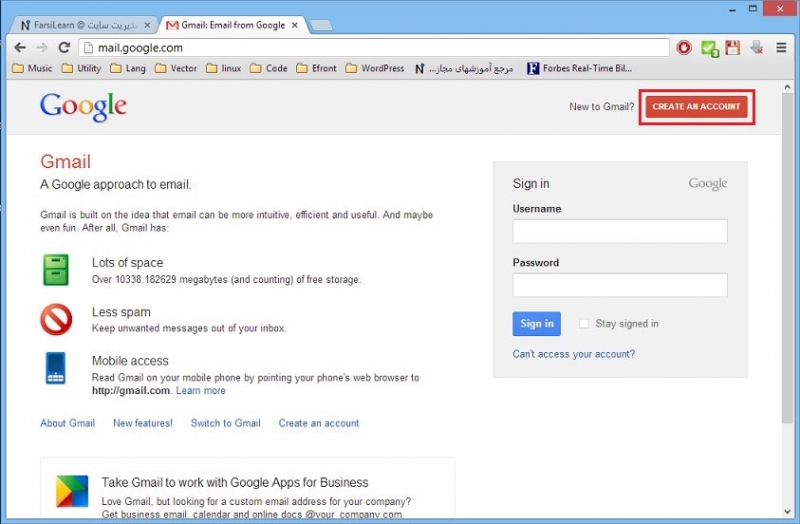Click the browser forward arrow

(42, 47)
